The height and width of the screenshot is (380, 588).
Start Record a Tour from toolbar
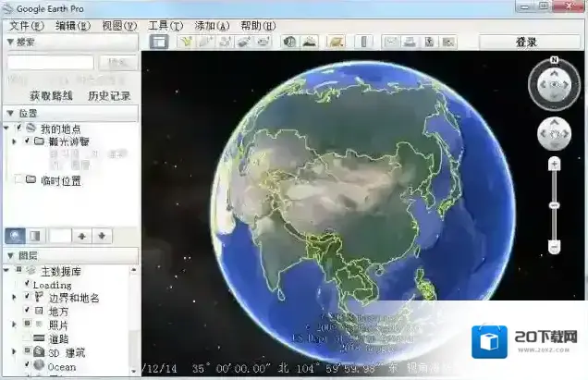(263, 42)
